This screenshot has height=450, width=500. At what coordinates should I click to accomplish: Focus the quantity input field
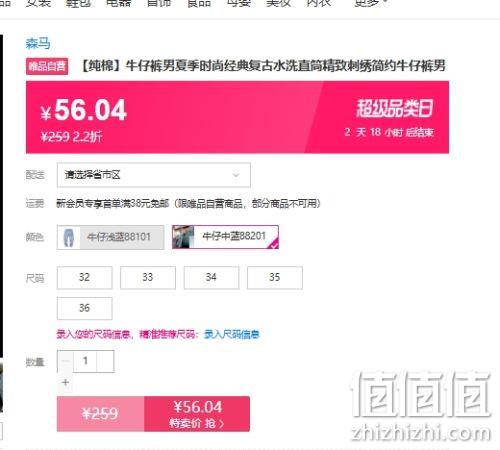(x=85, y=361)
